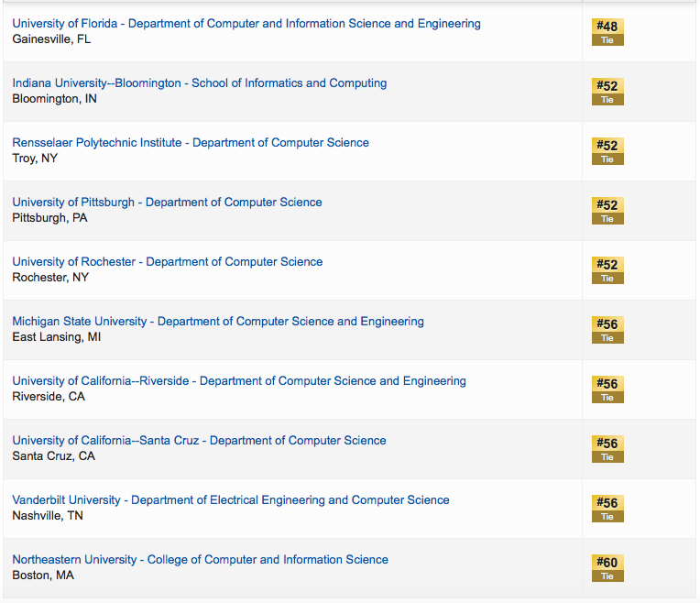
Task: Open University of Florida computer science link
Action: [x=246, y=24]
